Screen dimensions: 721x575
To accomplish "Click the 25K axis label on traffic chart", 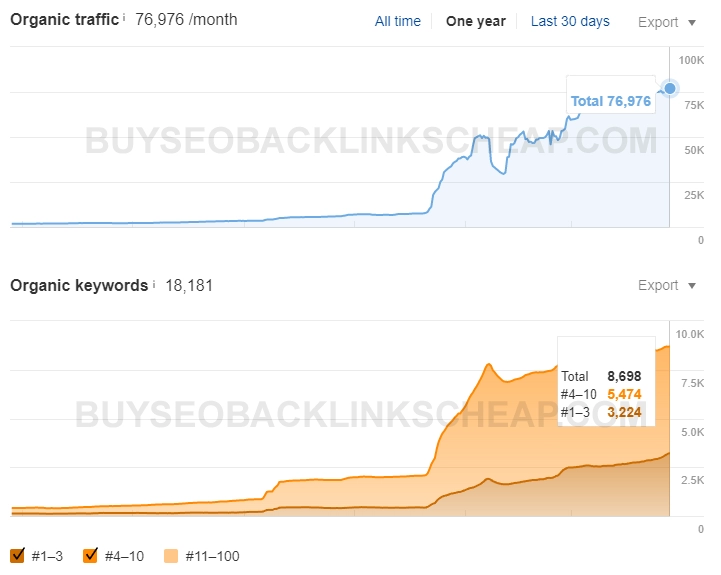I will click(x=694, y=196).
